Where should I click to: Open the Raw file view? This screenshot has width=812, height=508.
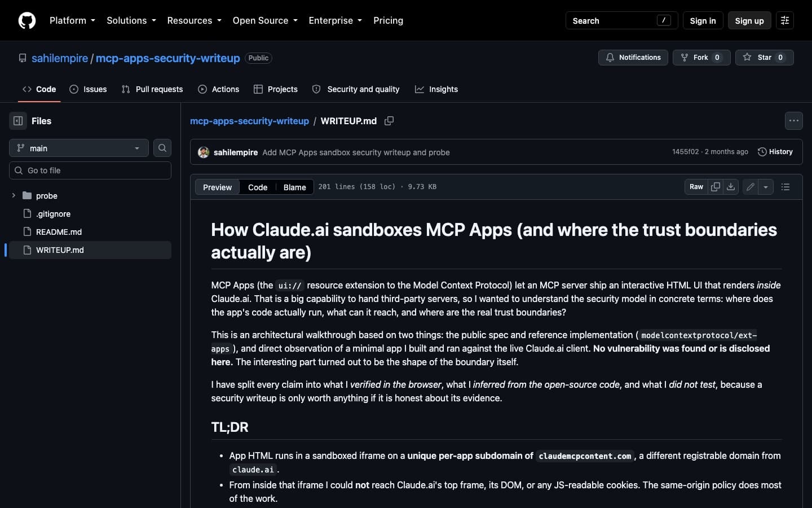[x=696, y=187]
